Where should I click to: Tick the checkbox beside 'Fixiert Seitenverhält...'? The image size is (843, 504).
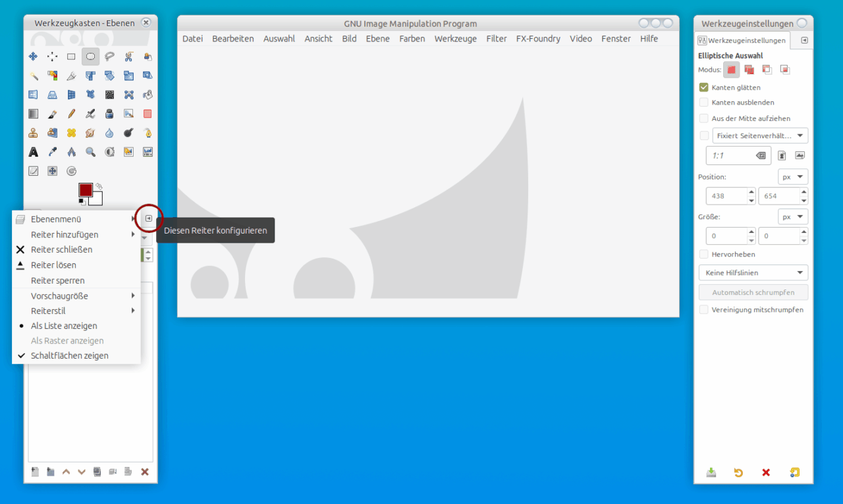click(704, 136)
